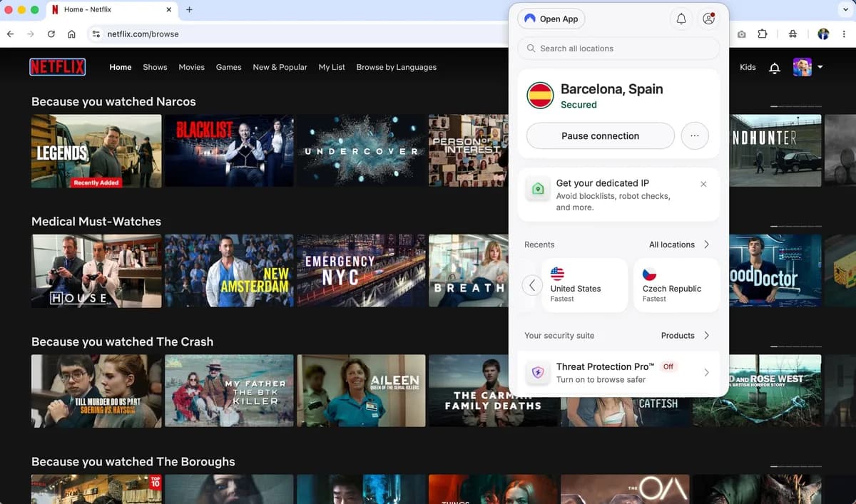Open My Father the BTK Killer thumbnail
Viewport: 856px width, 504px height.
pyautogui.click(x=229, y=391)
